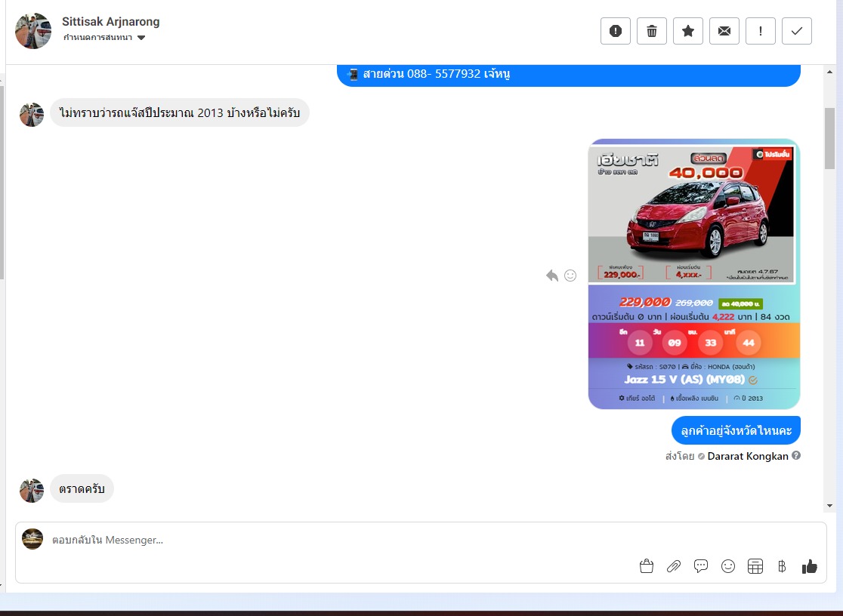Click the customer's 2013 Jazz question bubble
This screenshot has height=616, width=843.
click(180, 113)
